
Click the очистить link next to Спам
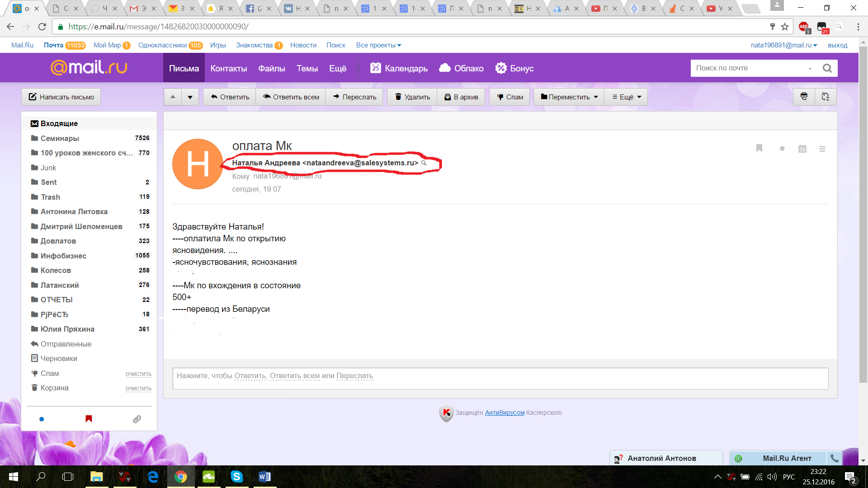(x=138, y=374)
